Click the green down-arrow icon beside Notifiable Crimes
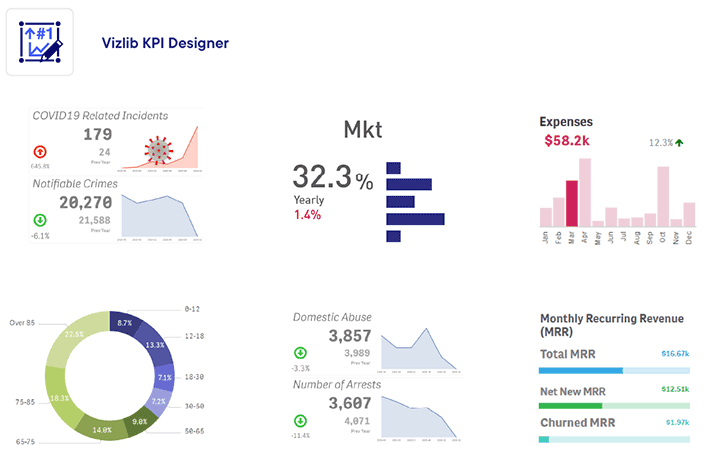 tap(40, 220)
